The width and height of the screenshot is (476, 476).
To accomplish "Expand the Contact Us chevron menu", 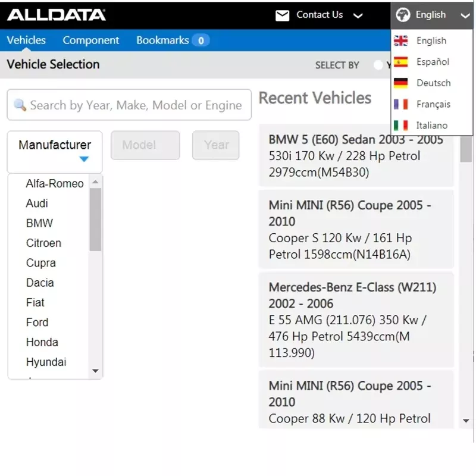I will click(358, 14).
